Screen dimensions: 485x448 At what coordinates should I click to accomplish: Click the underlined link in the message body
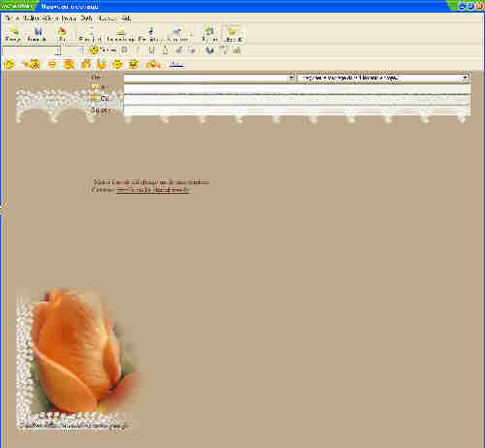click(152, 190)
